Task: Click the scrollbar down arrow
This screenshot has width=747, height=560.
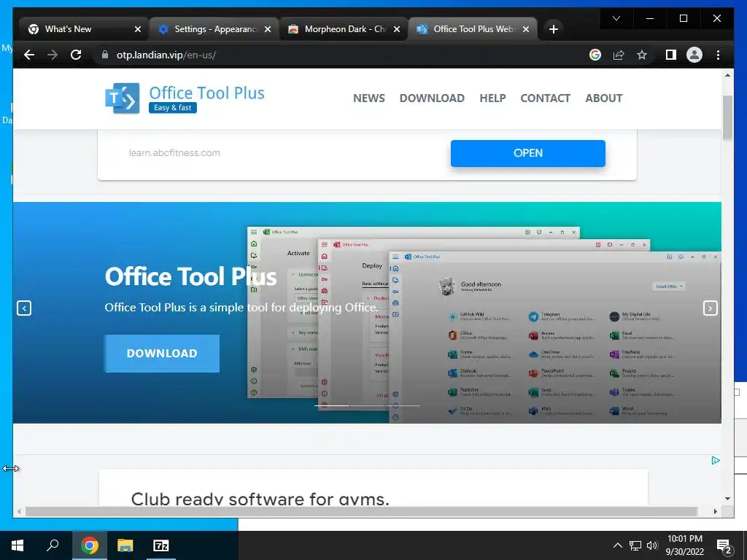Action: [x=727, y=499]
